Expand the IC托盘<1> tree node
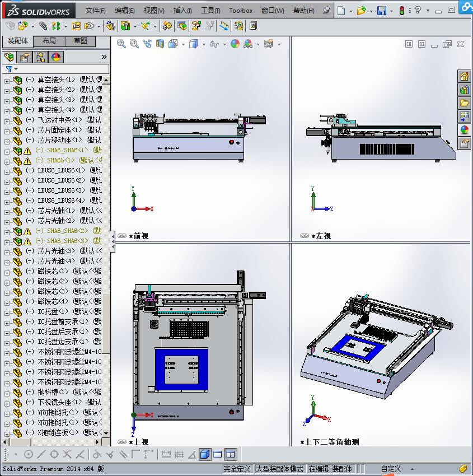This screenshot has width=473, height=476. (7, 313)
